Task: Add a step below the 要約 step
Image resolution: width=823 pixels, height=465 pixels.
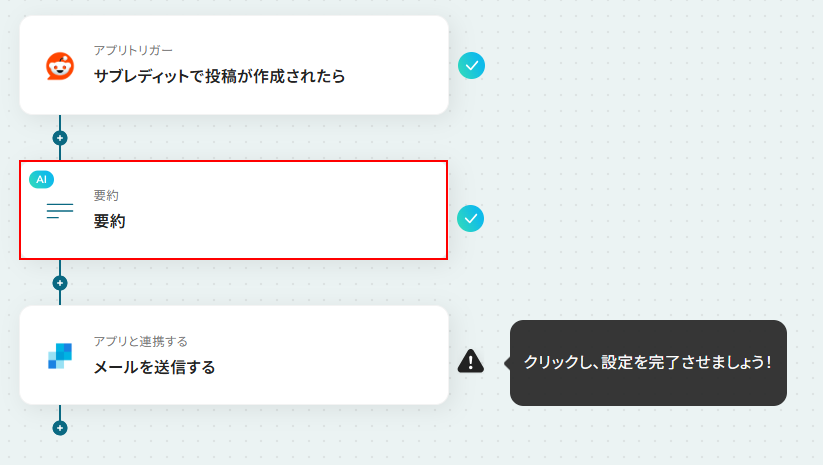Action: [60, 283]
